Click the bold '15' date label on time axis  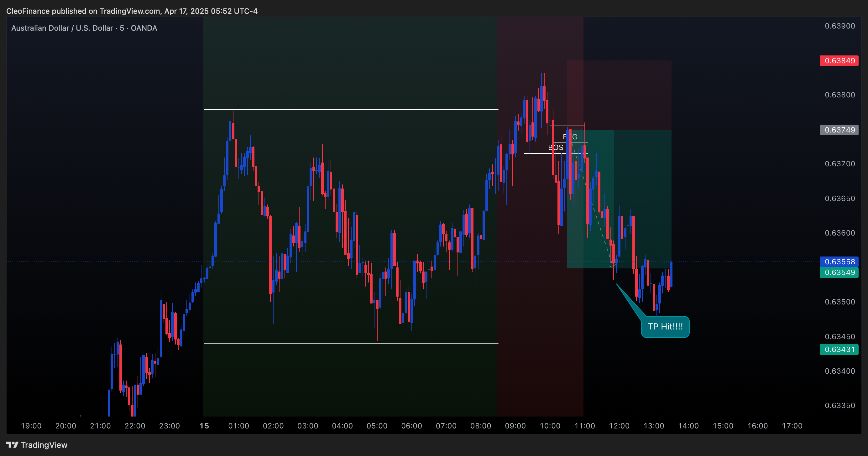point(204,426)
